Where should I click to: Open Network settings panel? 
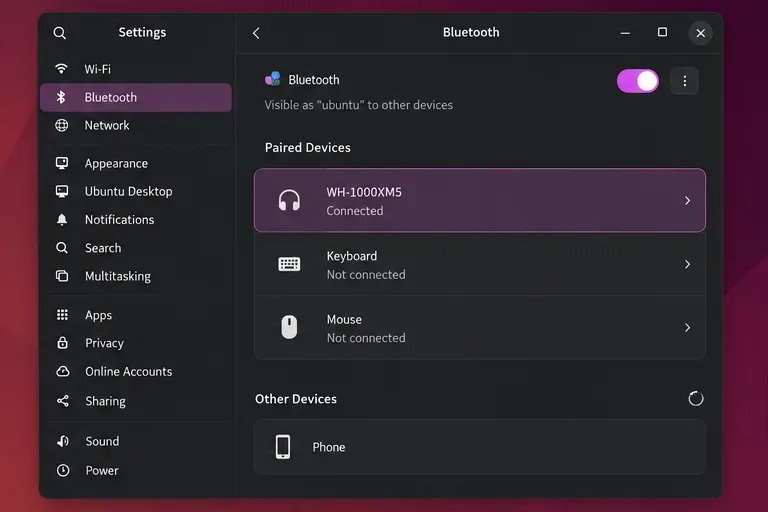(136, 125)
